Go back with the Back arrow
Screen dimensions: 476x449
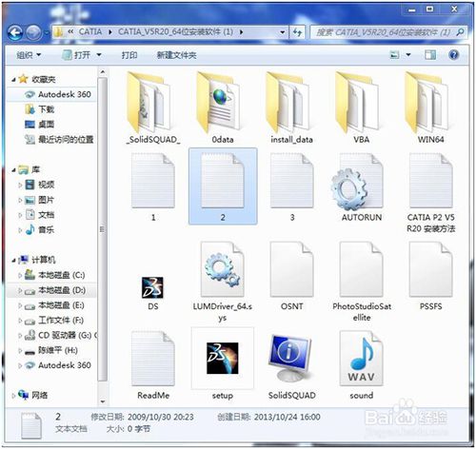tap(15, 32)
